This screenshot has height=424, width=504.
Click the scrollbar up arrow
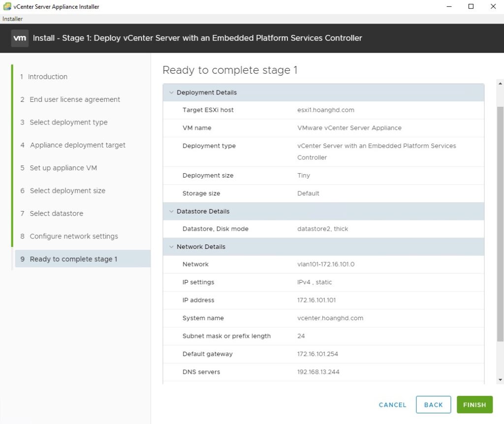(500, 84)
